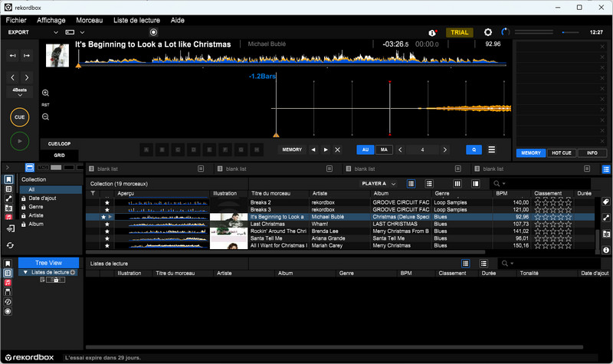The width and height of the screenshot is (613, 364).
Task: Enable the MA manual loop toggle
Action: tap(384, 149)
